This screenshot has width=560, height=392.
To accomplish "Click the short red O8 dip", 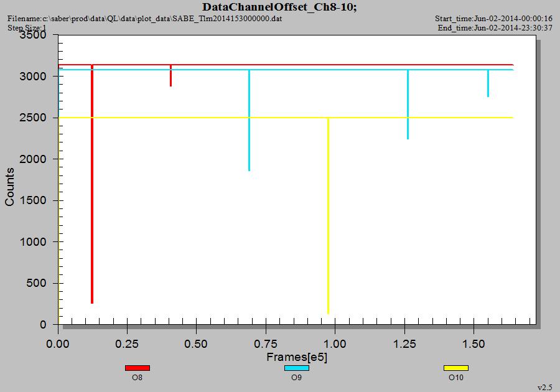I will 170,76.
